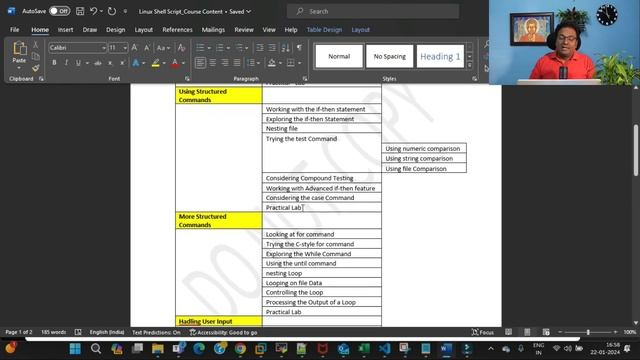This screenshot has height=360, width=640.
Task: Open the Font dialog launcher
Action: (x=187, y=78)
